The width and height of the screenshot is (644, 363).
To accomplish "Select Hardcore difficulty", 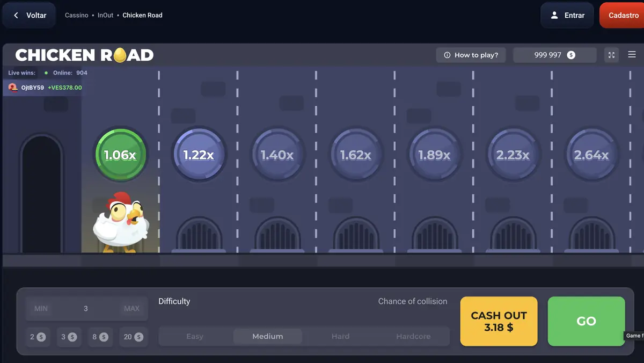I will 413,336.
